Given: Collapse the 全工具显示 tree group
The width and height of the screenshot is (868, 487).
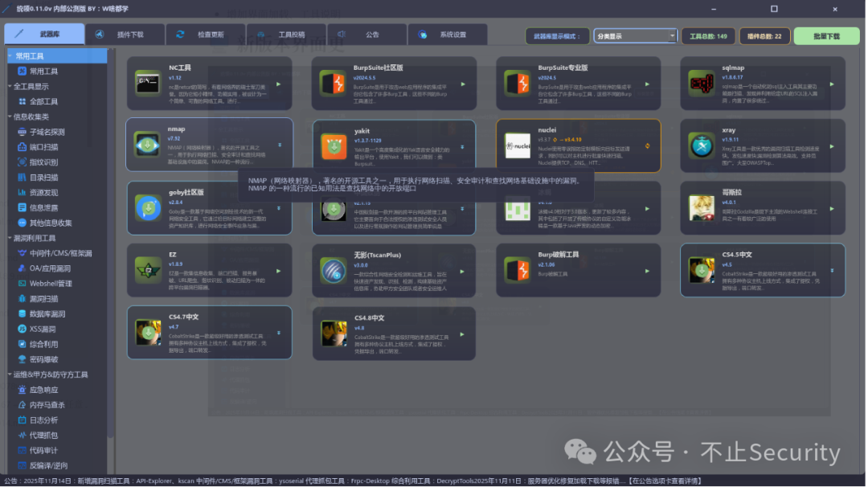Looking at the screenshot, I should [x=10, y=86].
